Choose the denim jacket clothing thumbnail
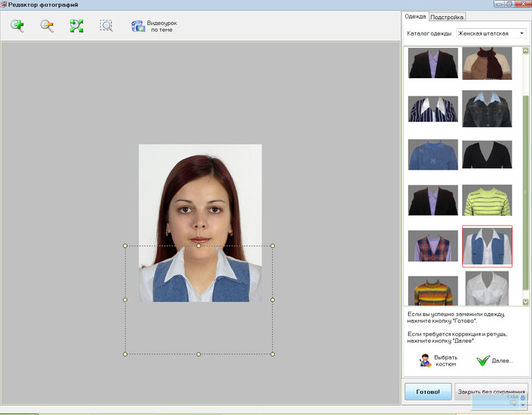 pos(487,109)
